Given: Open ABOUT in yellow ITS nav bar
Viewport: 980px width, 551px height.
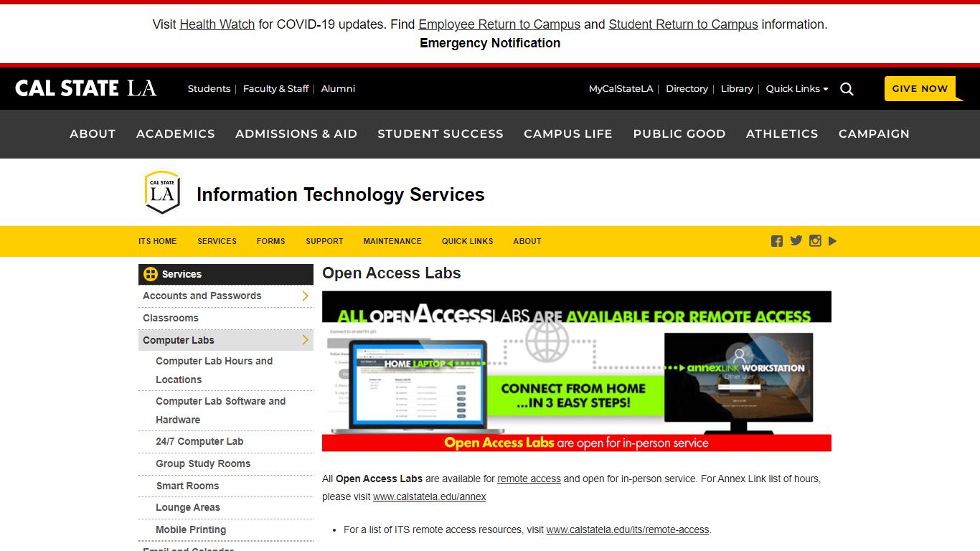Looking at the screenshot, I should coord(527,241).
